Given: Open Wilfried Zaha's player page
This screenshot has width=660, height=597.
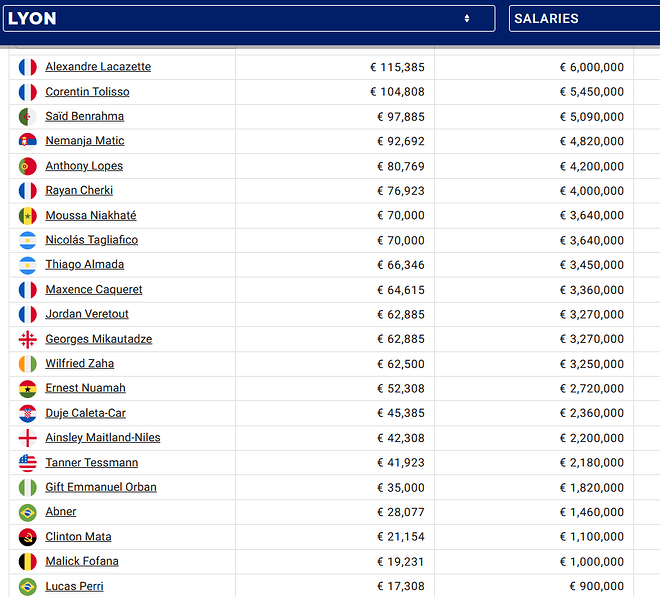Looking at the screenshot, I should coord(80,363).
